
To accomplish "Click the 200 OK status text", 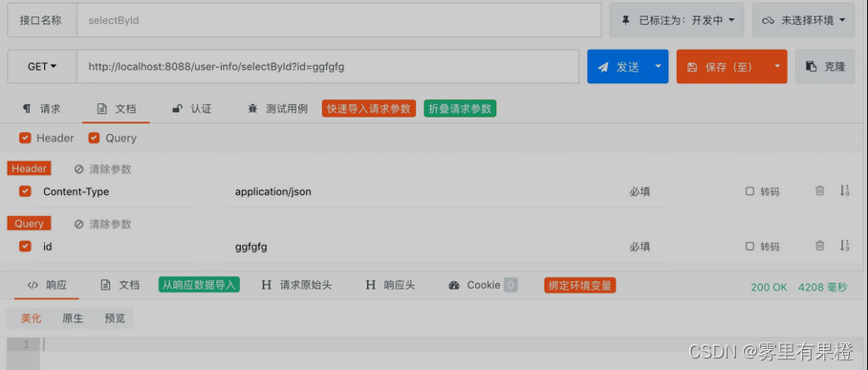I will point(769,287).
